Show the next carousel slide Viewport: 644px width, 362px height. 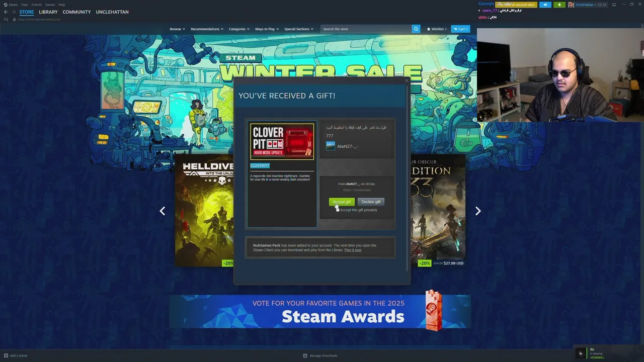tap(478, 211)
